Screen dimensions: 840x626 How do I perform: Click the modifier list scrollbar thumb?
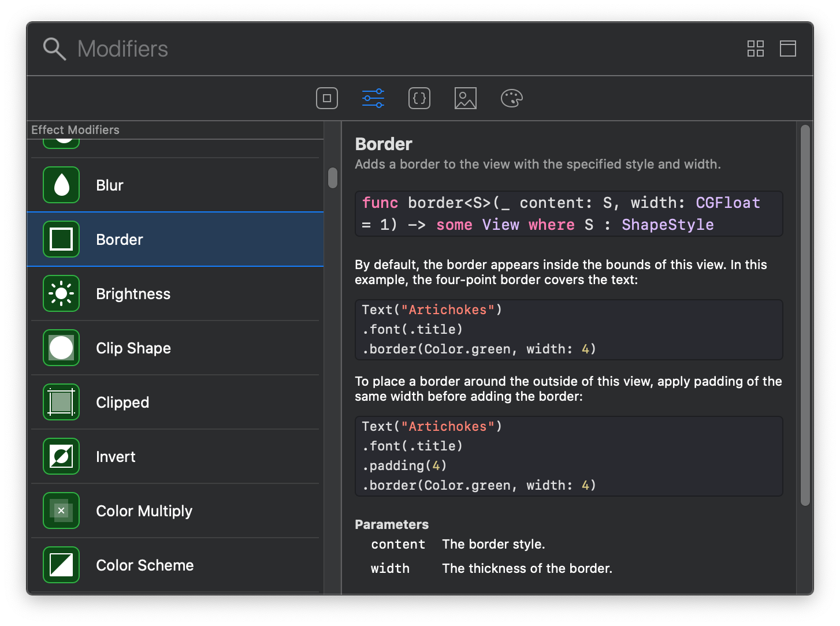click(x=333, y=178)
